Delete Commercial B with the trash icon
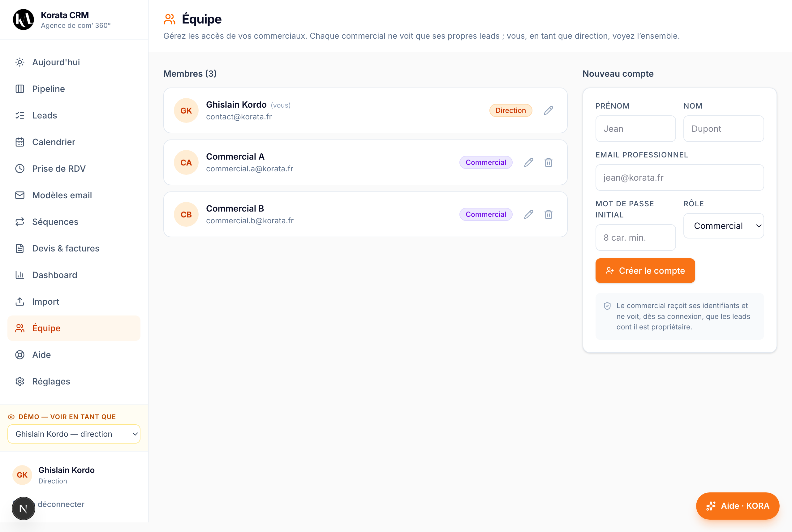 coord(548,214)
